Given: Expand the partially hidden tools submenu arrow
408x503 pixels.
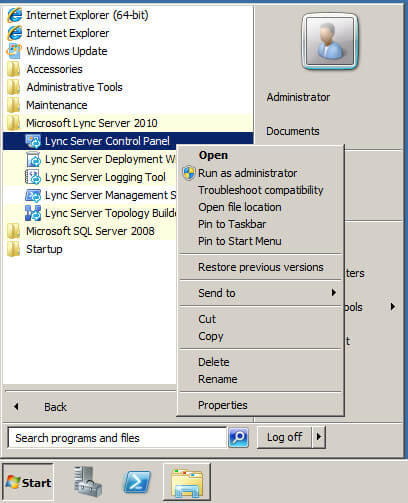Looking at the screenshot, I should [393, 307].
